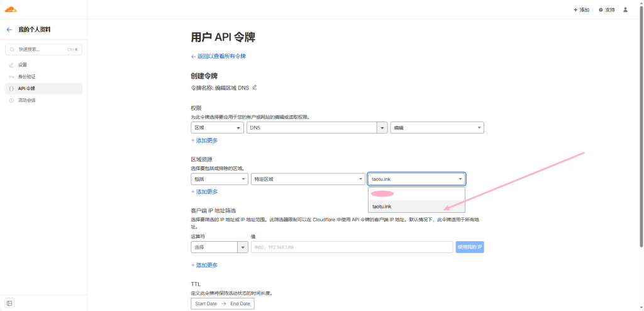This screenshot has height=311, width=644.
Task: Open the 编辑 permission level dropdown
Action: (436, 128)
